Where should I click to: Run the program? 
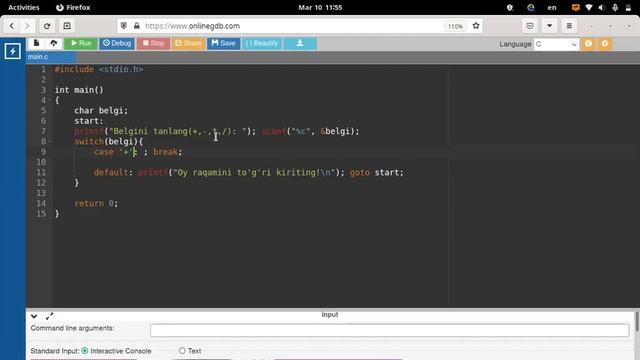(81, 43)
